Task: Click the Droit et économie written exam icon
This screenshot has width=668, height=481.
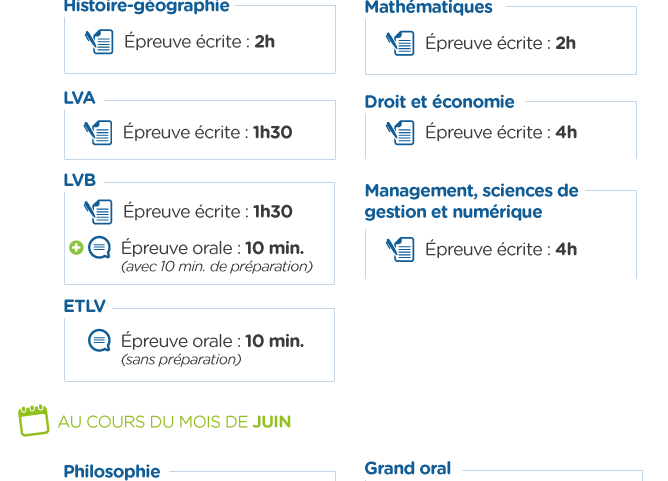Action: point(400,132)
